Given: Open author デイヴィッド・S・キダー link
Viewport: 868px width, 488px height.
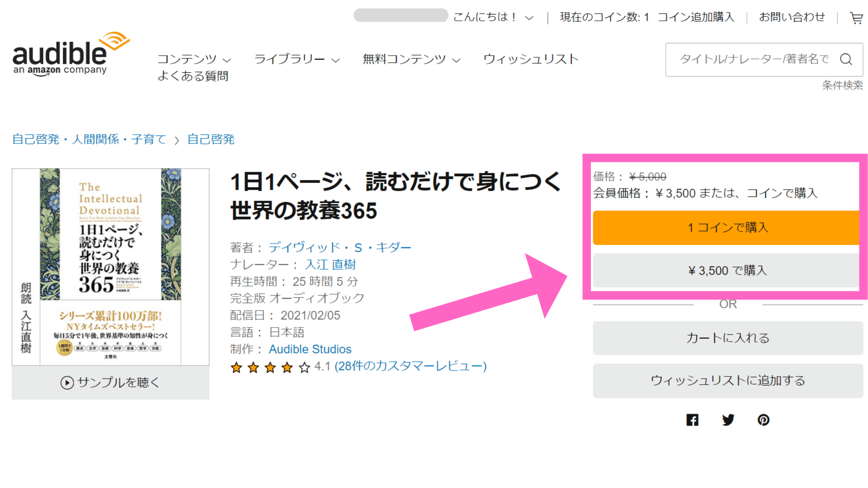Looking at the screenshot, I should (340, 248).
